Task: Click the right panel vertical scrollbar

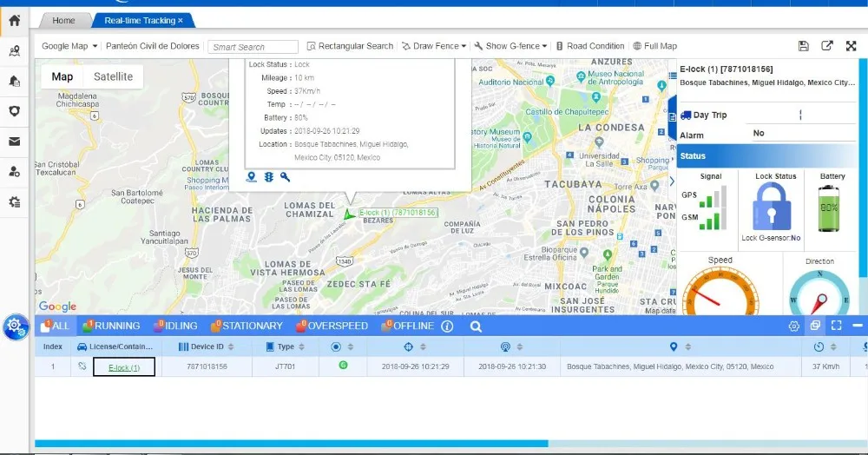Action: (864, 167)
